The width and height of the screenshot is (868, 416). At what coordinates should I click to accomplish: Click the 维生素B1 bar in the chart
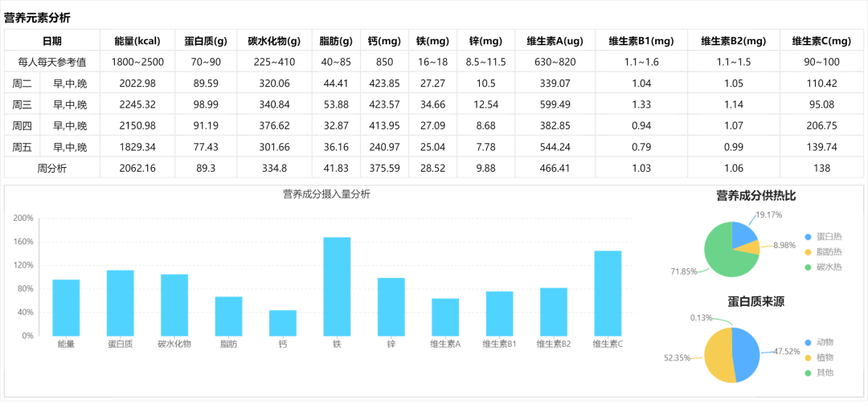pyautogui.click(x=500, y=314)
